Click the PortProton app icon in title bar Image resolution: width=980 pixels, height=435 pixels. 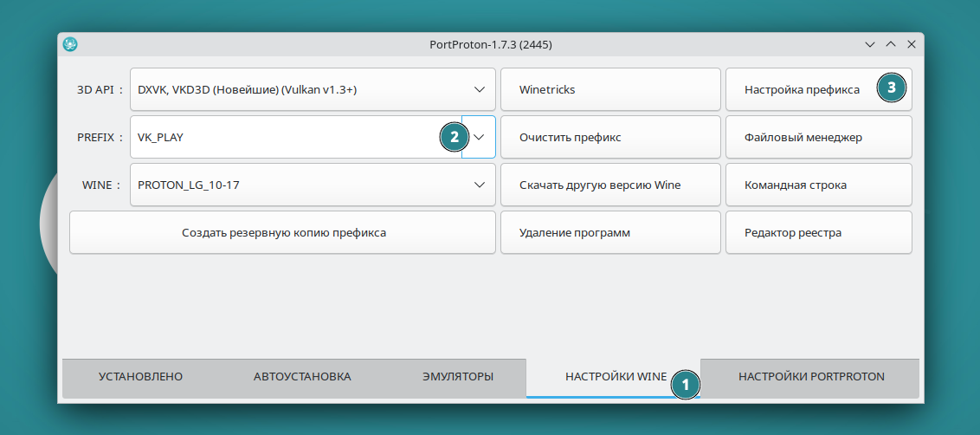click(71, 44)
